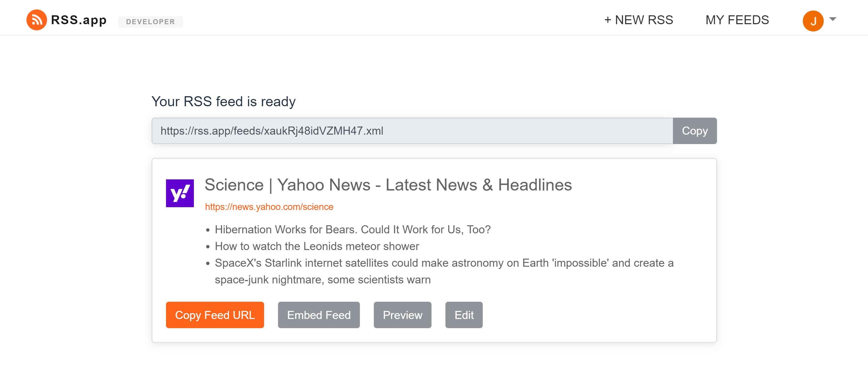Image resolution: width=868 pixels, height=386 pixels.
Task: Edit the Yahoo News feed
Action: (464, 315)
